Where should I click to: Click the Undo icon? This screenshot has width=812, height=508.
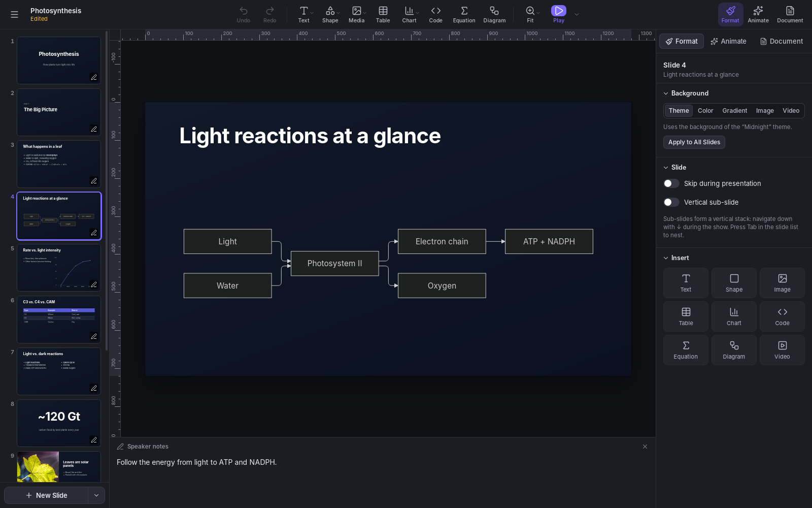click(x=244, y=14)
